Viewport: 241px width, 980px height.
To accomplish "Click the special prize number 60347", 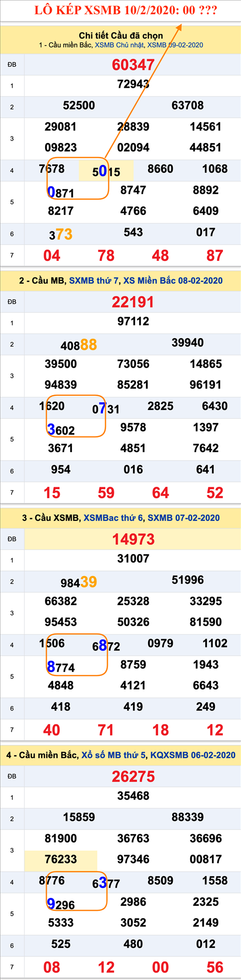I will (x=133, y=65).
